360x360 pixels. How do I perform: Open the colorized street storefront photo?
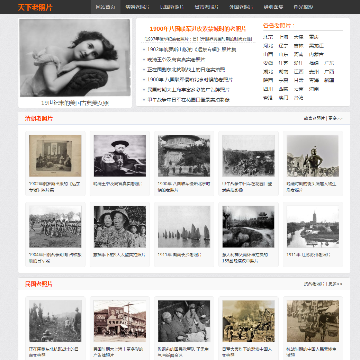point(120,321)
